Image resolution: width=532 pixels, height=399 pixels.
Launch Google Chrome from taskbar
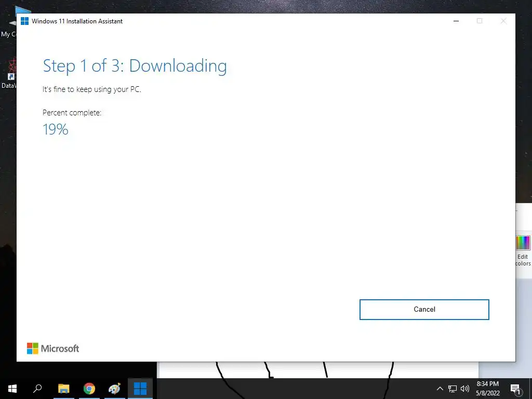point(89,389)
